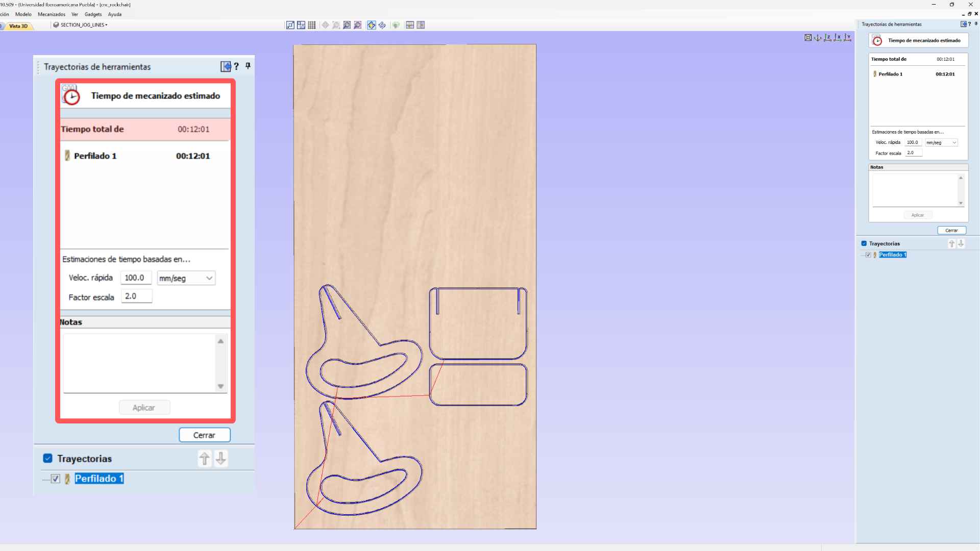980x551 pixels.
Task: Click Perfilado 1 time row in right panel
Action: 918,74
